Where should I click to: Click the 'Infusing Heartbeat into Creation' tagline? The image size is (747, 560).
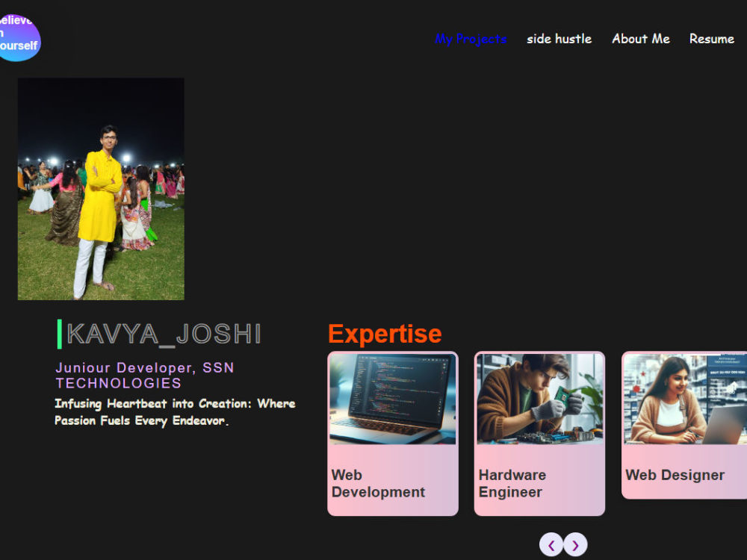pos(175,412)
